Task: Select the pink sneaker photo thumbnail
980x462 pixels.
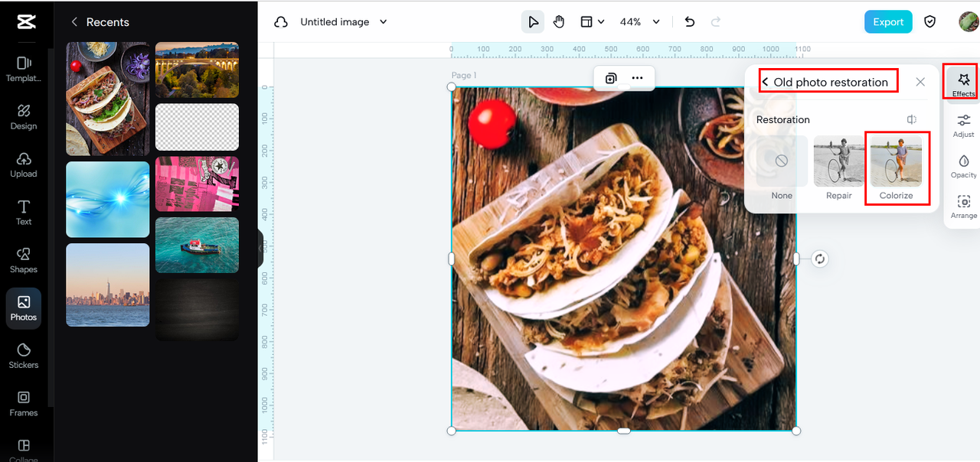Action: click(x=197, y=184)
